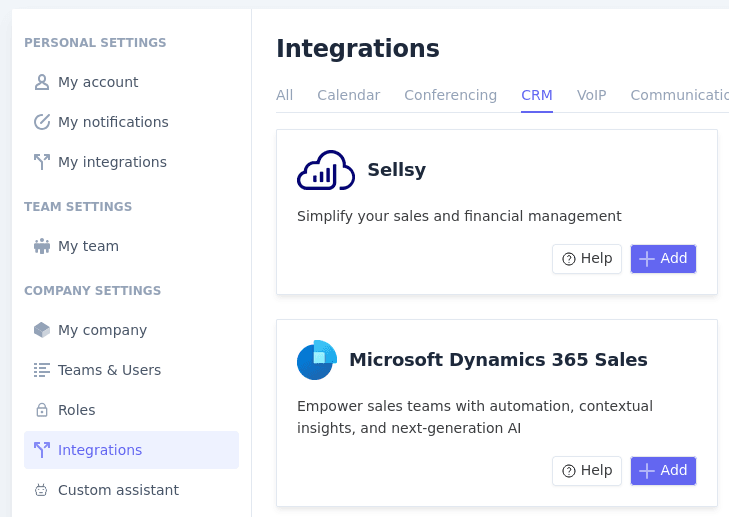Click the Roles padlock icon
This screenshot has height=517, width=729.
(42, 410)
